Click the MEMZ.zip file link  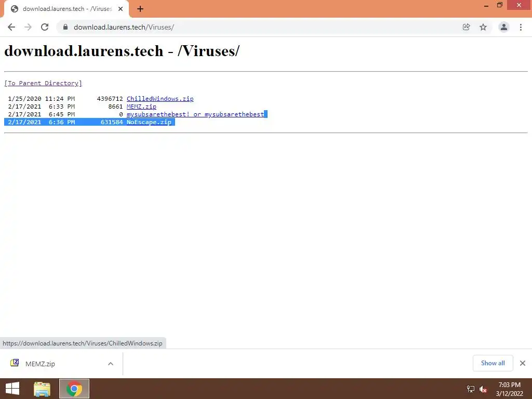click(x=141, y=107)
